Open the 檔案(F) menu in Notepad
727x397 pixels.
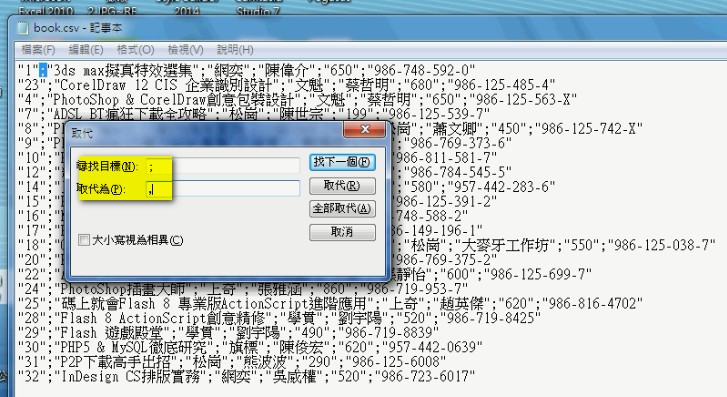pos(38,50)
